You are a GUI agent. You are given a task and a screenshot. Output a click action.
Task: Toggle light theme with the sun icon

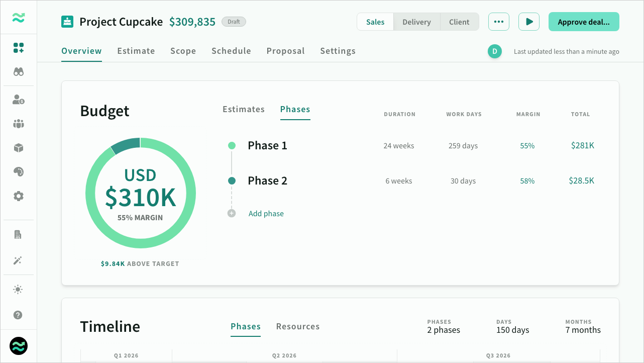18,289
